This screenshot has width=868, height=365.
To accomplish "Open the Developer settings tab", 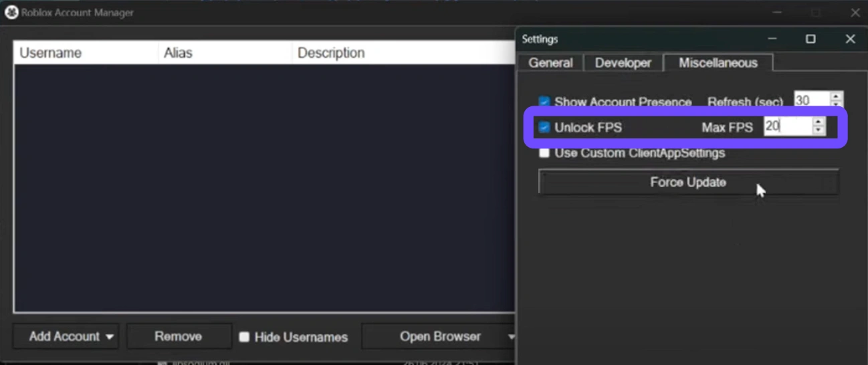I will click(623, 63).
